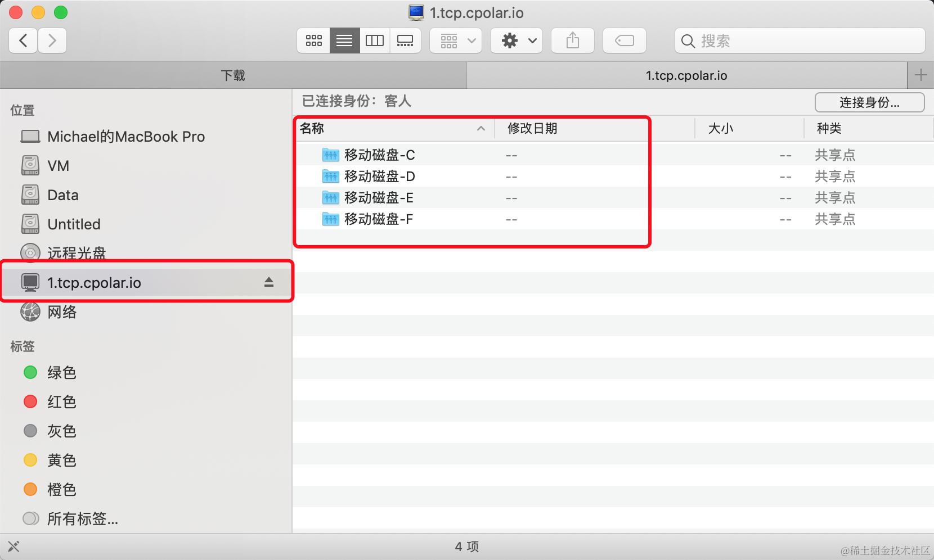
Task: Switch to the 1.tcp.cpolar.io tab
Action: coord(686,75)
